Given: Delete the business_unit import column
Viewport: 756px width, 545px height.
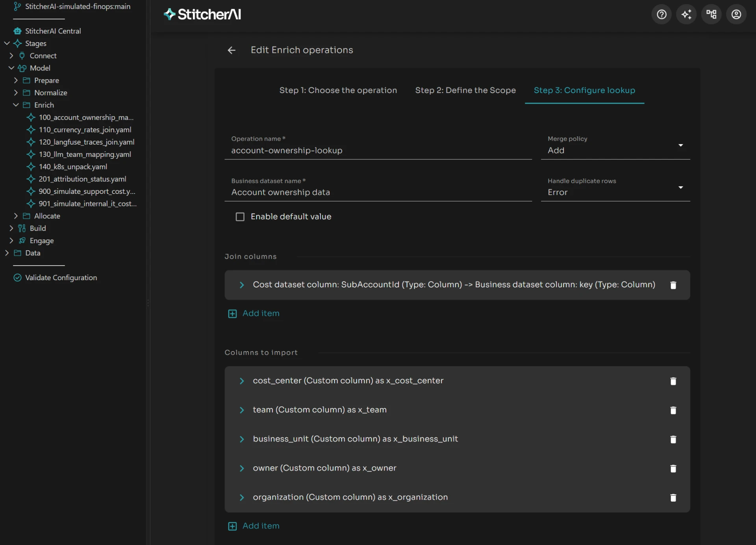Looking at the screenshot, I should pyautogui.click(x=673, y=439).
